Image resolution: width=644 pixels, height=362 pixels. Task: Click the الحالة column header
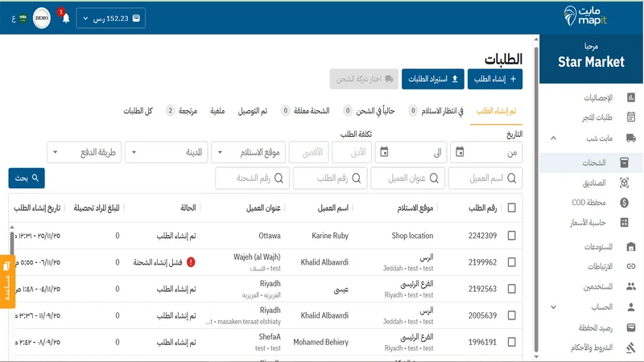(188, 208)
